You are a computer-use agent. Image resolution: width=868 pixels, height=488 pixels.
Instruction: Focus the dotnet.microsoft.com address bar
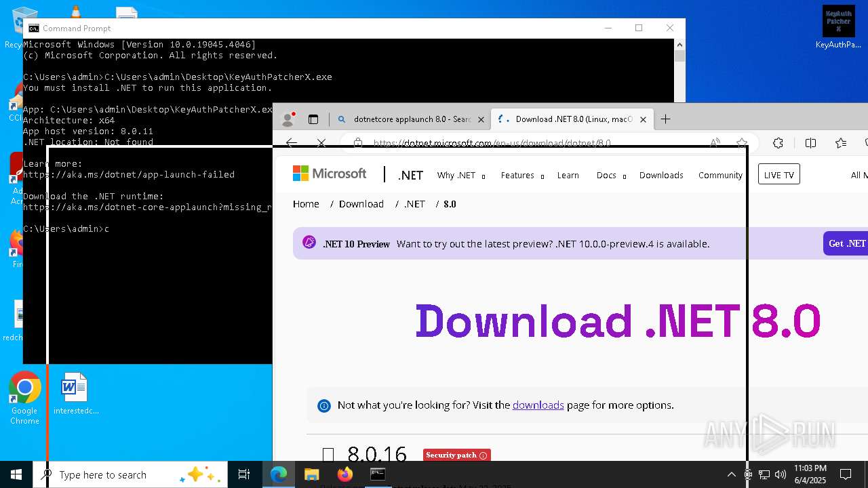[x=492, y=143]
